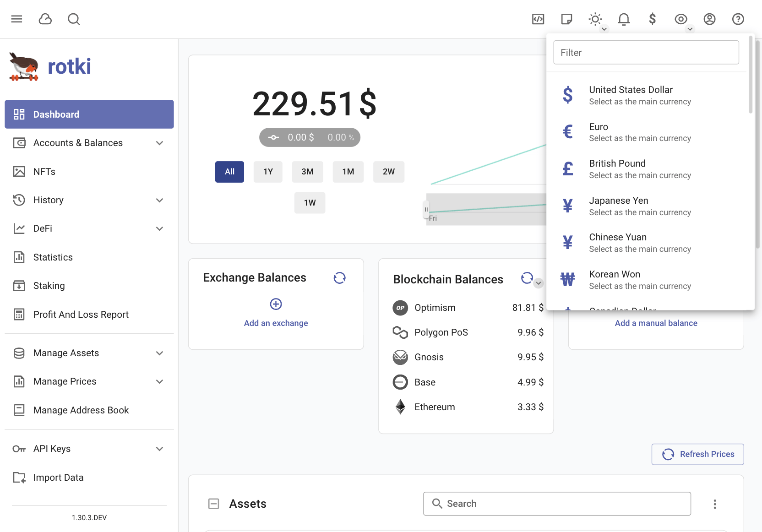Viewport: 762px width, 532px height.
Task: Open the Statistics page
Action: [89, 257]
